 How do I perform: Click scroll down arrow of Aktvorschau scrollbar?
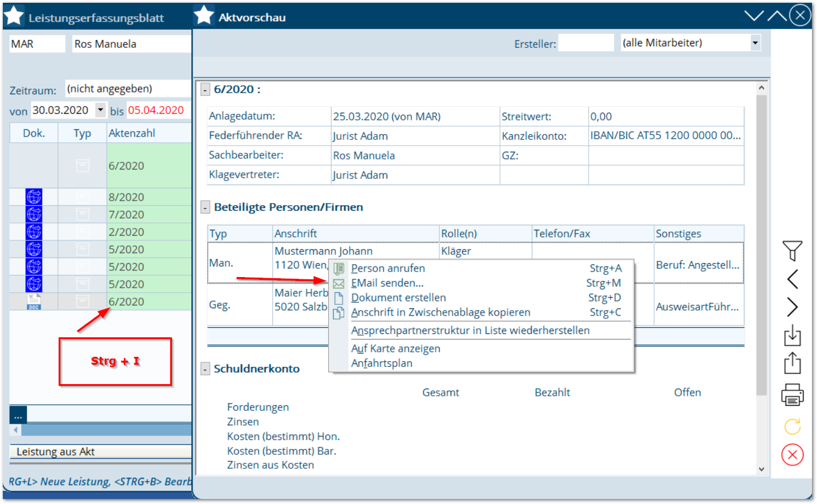(x=761, y=469)
